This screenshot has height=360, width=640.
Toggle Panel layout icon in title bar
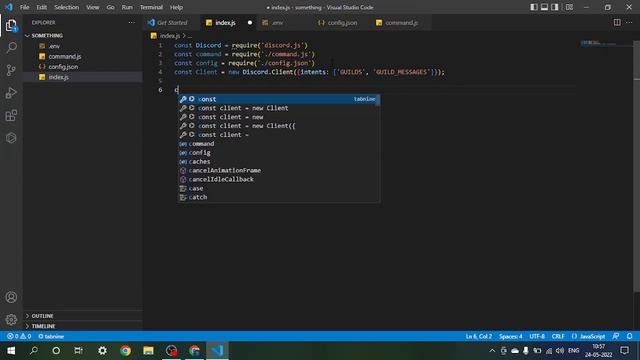[x=544, y=7]
